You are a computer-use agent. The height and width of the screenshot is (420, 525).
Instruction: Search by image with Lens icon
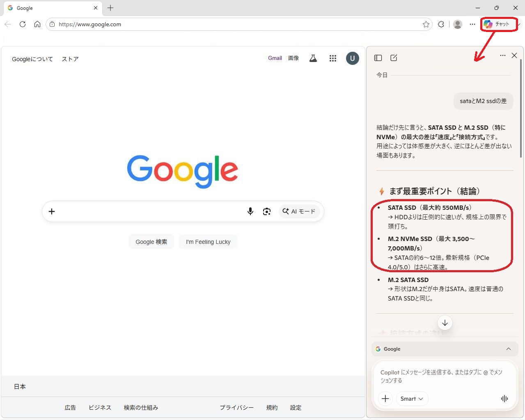coord(267,211)
